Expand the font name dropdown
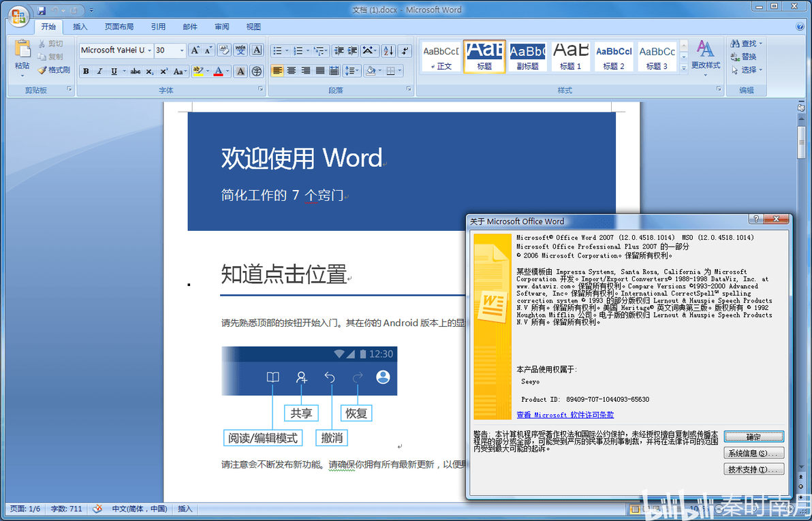Image resolution: width=812 pixels, height=521 pixels. tap(150, 50)
